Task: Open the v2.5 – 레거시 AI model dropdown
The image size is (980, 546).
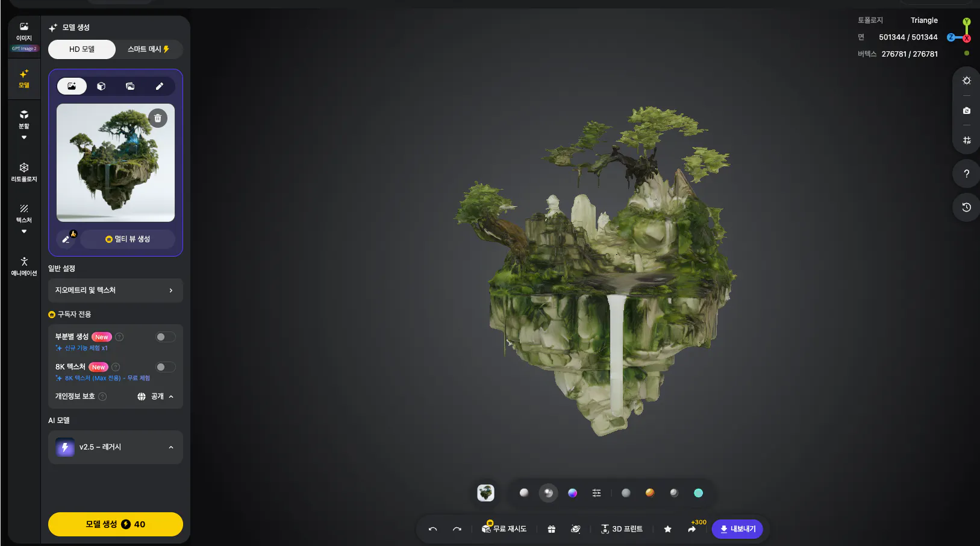Action: 116,447
